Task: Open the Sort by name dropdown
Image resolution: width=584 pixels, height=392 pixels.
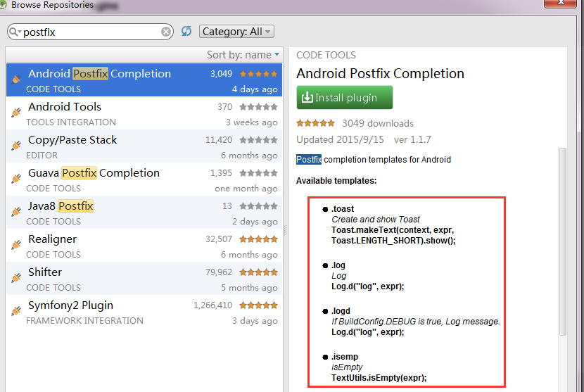Action: coord(243,55)
